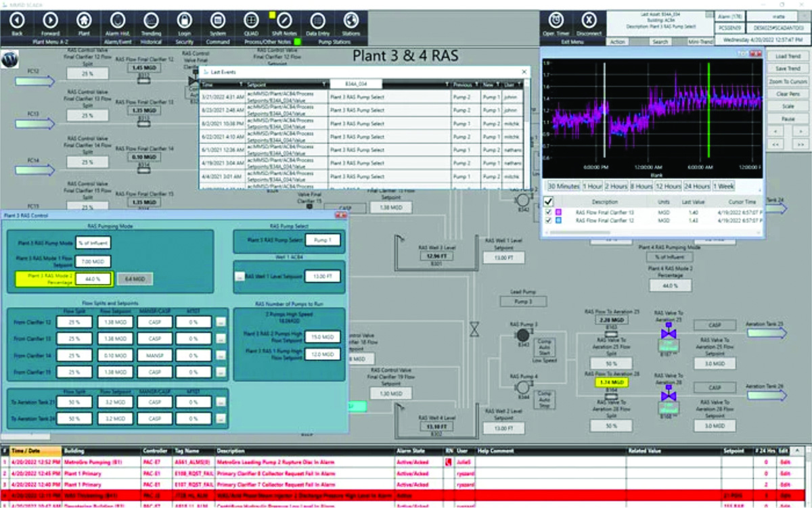The image size is (812, 508).
Task: Click ellipsis button beside RAS Well 1 Level Setpoint
Action: click(239, 276)
